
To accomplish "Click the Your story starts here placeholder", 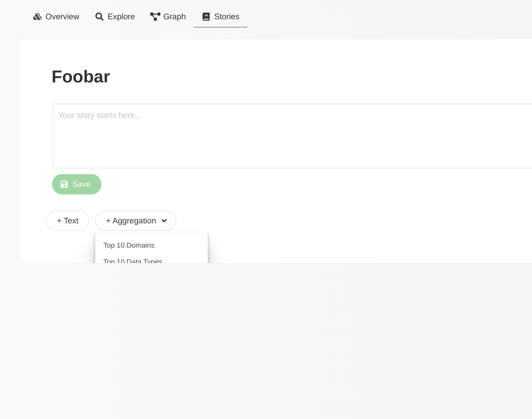I will pos(99,115).
